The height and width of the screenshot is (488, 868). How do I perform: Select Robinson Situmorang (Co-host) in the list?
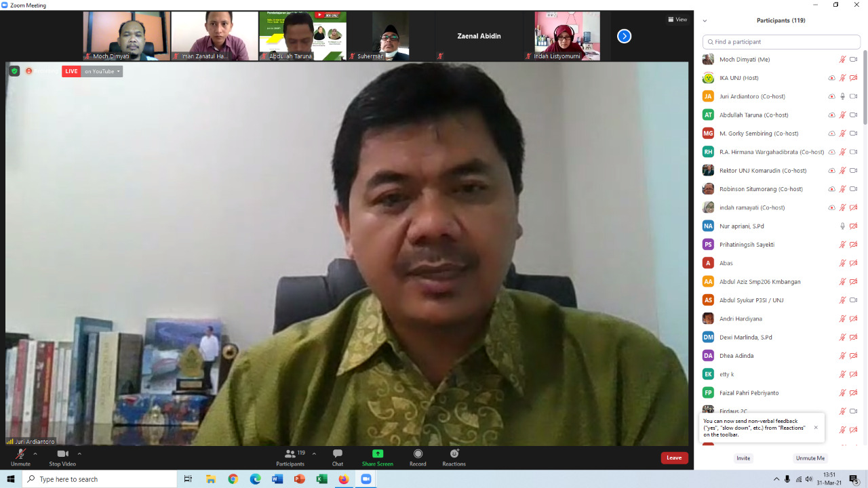pos(780,189)
